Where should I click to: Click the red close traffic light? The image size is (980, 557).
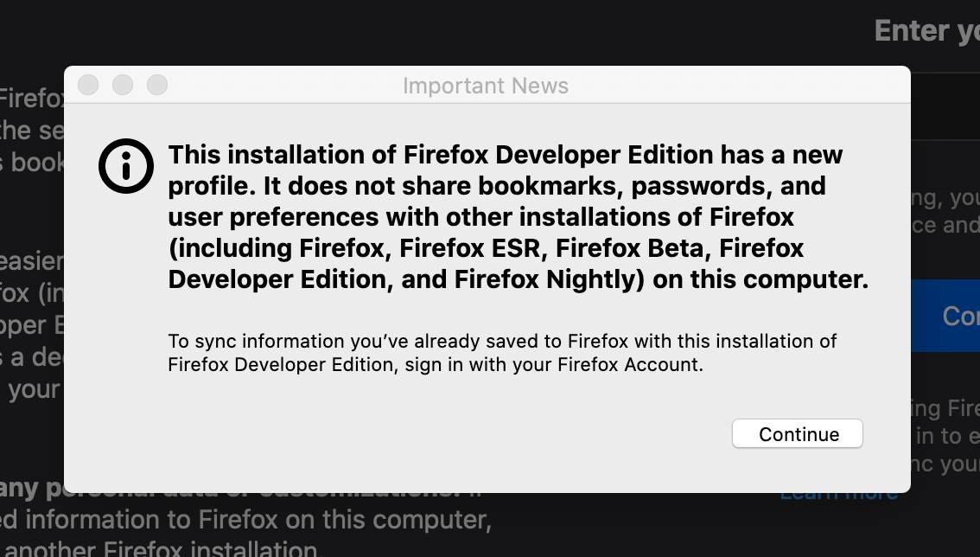[88, 85]
